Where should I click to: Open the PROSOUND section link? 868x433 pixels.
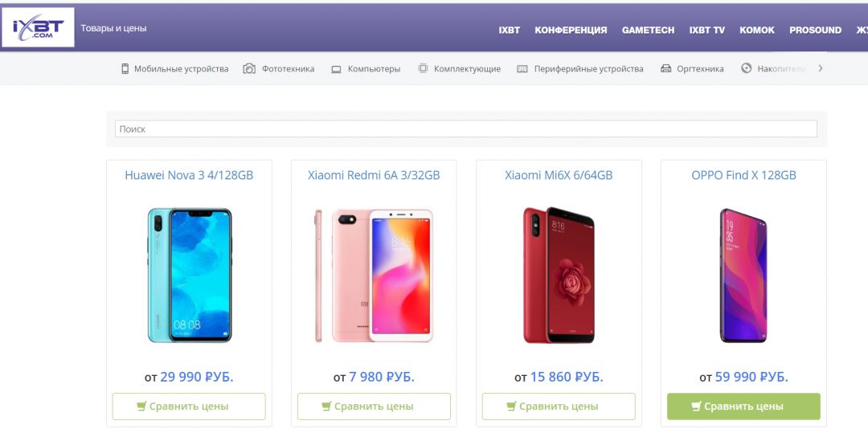[x=816, y=31]
